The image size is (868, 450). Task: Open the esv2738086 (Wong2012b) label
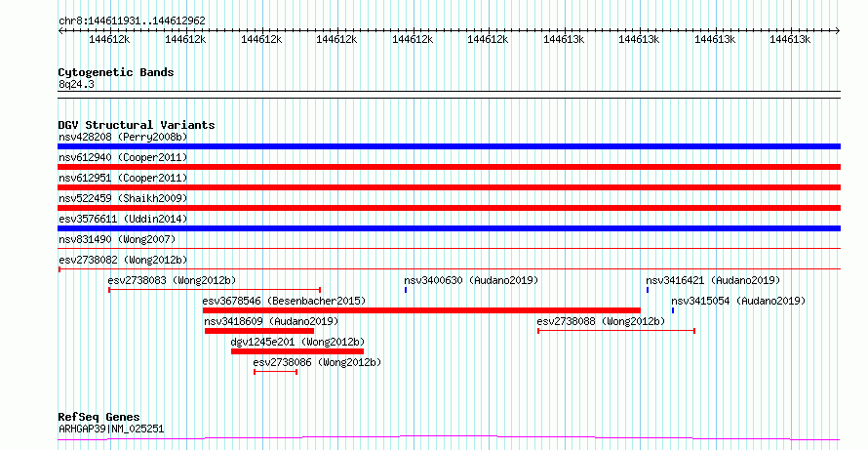tap(317, 362)
